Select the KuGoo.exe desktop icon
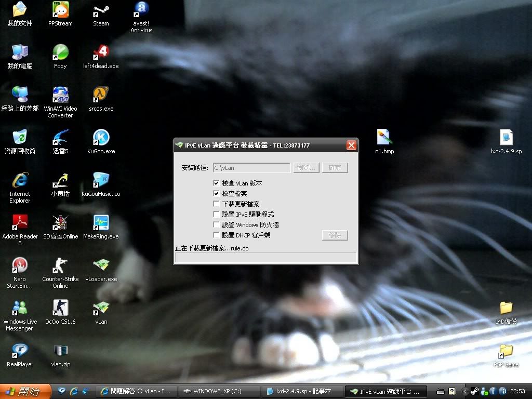The height and width of the screenshot is (399, 532). tap(101, 138)
